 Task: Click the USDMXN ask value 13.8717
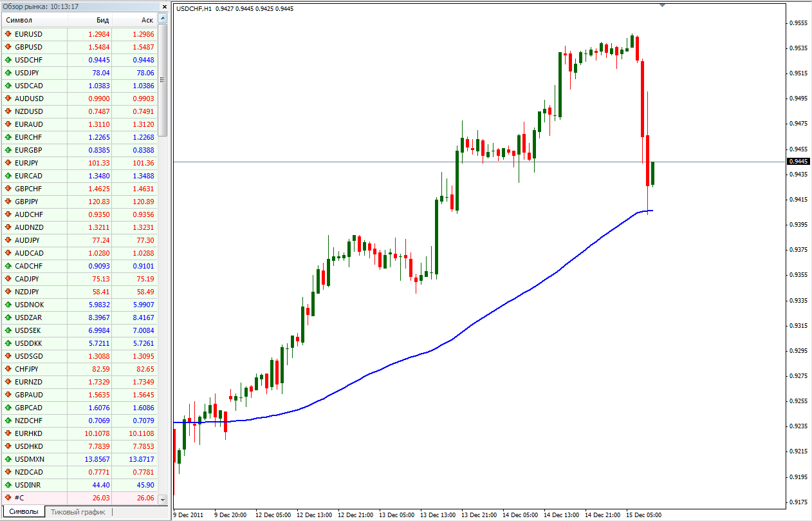[142, 459]
